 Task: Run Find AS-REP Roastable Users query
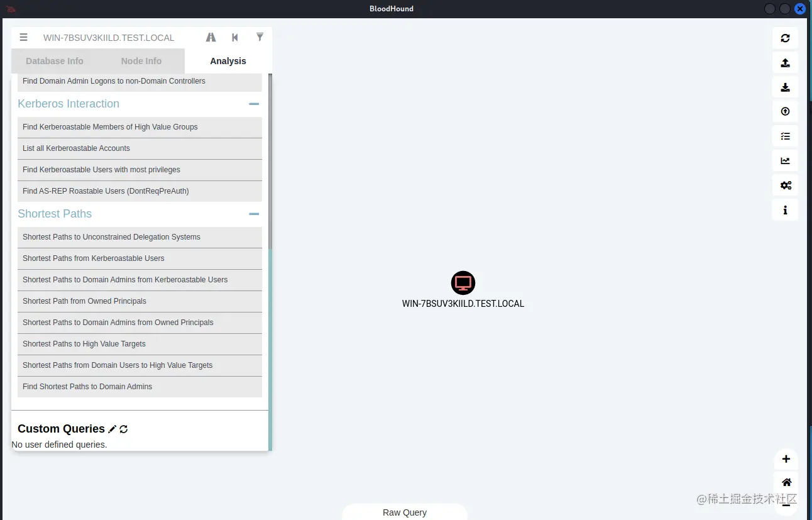pos(140,191)
